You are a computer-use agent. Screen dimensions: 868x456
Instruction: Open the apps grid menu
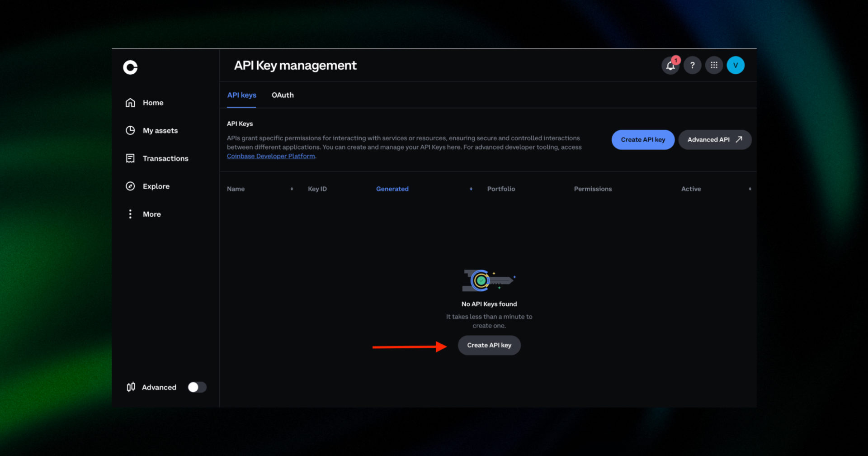(714, 65)
